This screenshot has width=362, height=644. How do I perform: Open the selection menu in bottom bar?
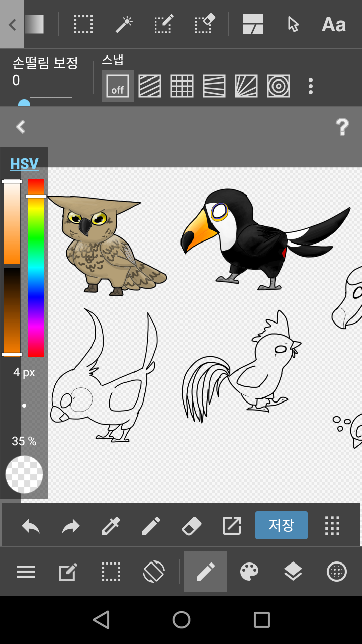point(111,572)
